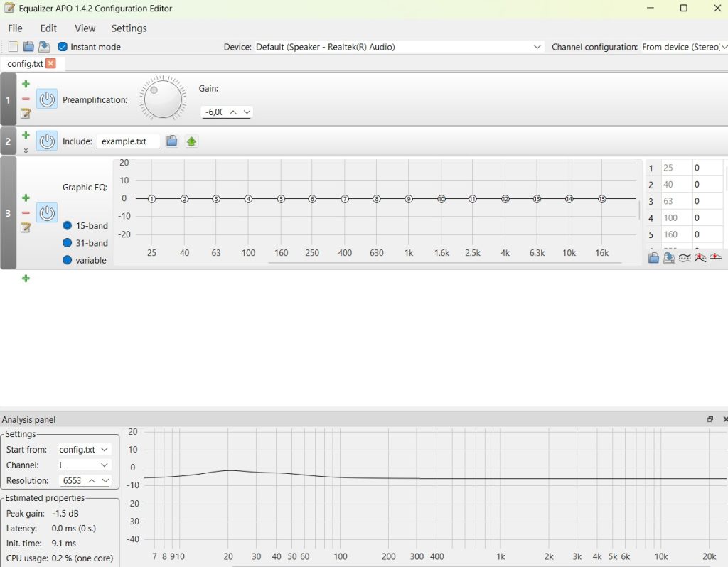This screenshot has height=567, width=728.
Task: Open the View menu
Action: [x=85, y=28]
